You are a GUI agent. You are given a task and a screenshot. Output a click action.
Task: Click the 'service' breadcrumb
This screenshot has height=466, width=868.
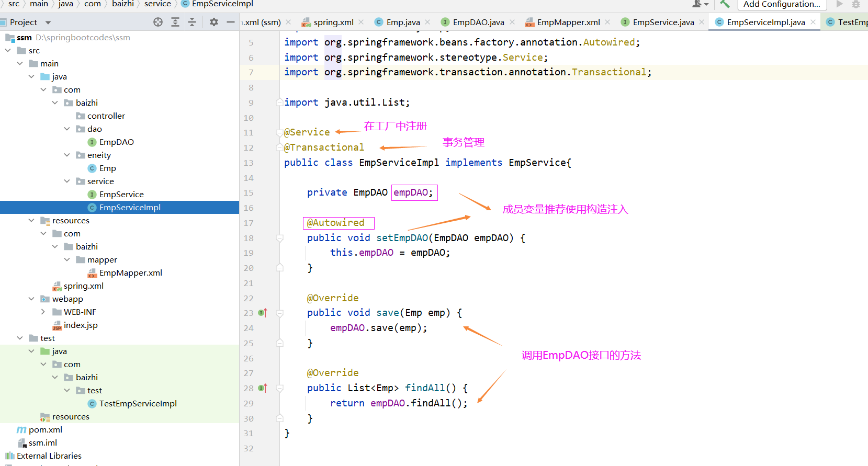[157, 4]
